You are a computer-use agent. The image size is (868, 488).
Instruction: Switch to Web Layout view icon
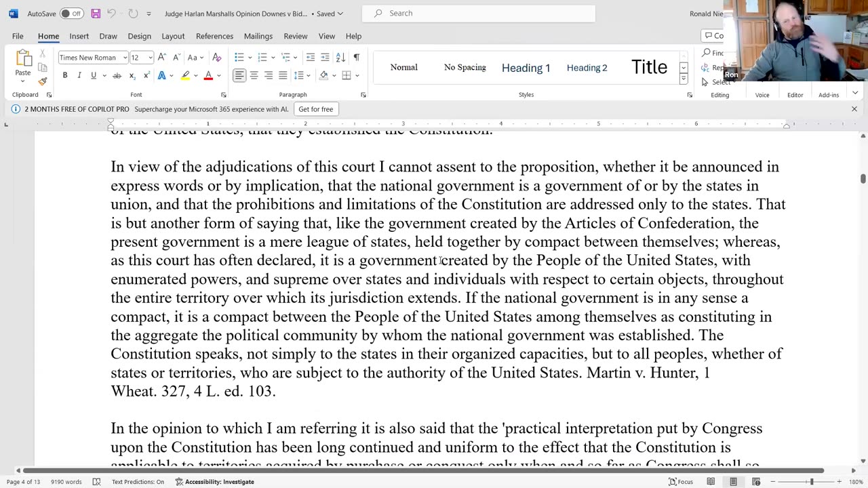pos(756,482)
